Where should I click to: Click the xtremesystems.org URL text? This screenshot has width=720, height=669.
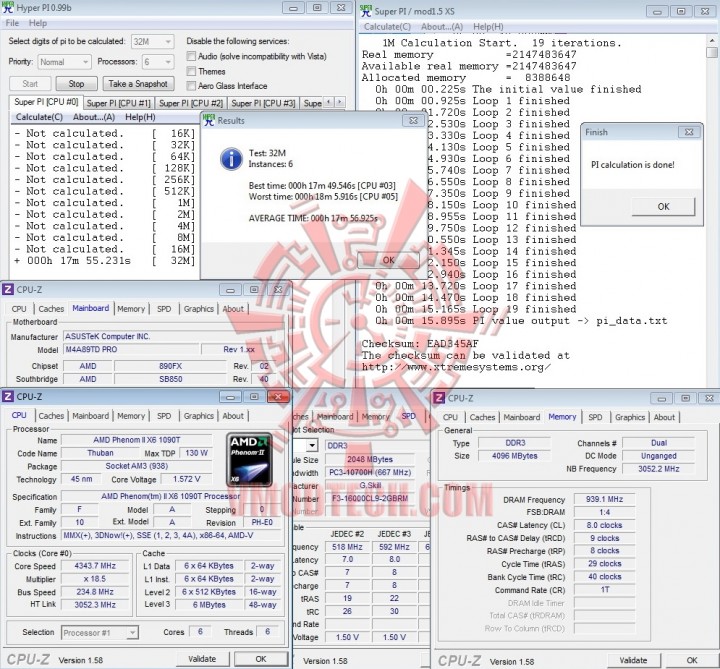(456, 367)
